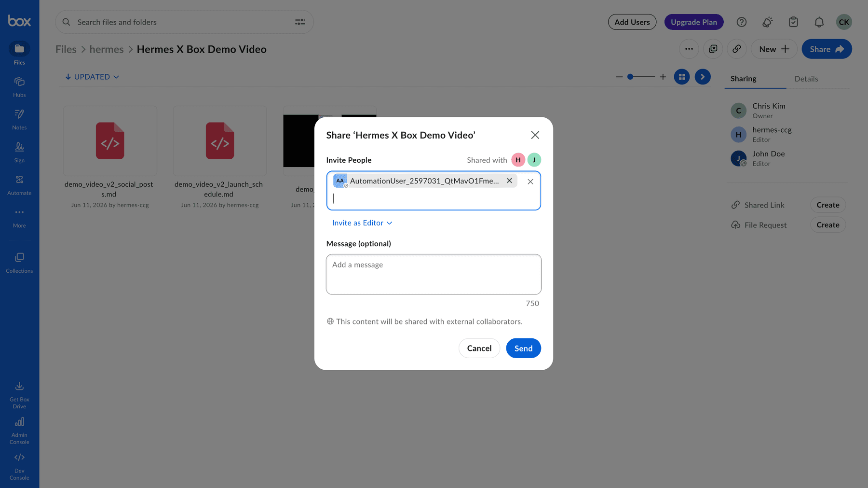This screenshot has width=868, height=488.
Task: Create a File Request
Action: [827, 225]
